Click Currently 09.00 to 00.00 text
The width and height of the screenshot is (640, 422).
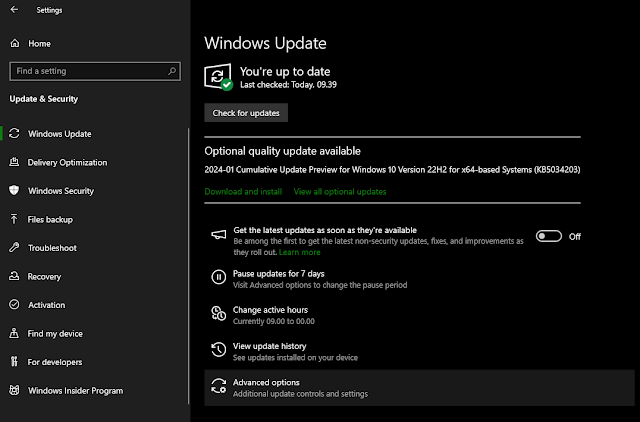tap(274, 321)
